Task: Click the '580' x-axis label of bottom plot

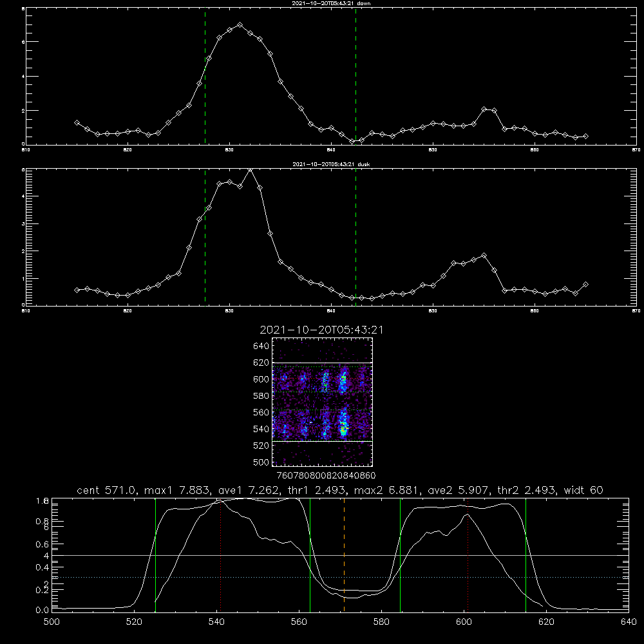Action: pos(381,622)
